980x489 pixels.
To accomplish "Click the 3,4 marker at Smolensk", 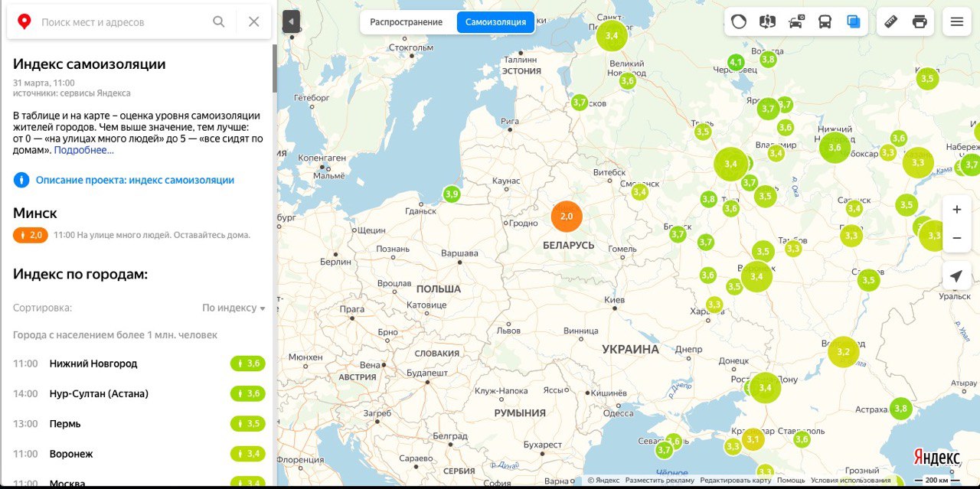I will [x=640, y=192].
